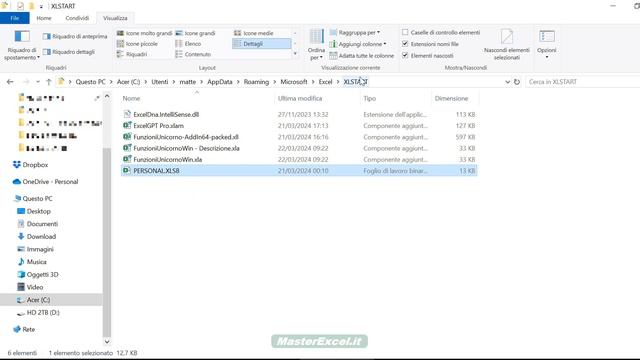This screenshot has height=360, width=640.
Task: Open Riquadro di spostamento menu
Action: tap(22, 45)
